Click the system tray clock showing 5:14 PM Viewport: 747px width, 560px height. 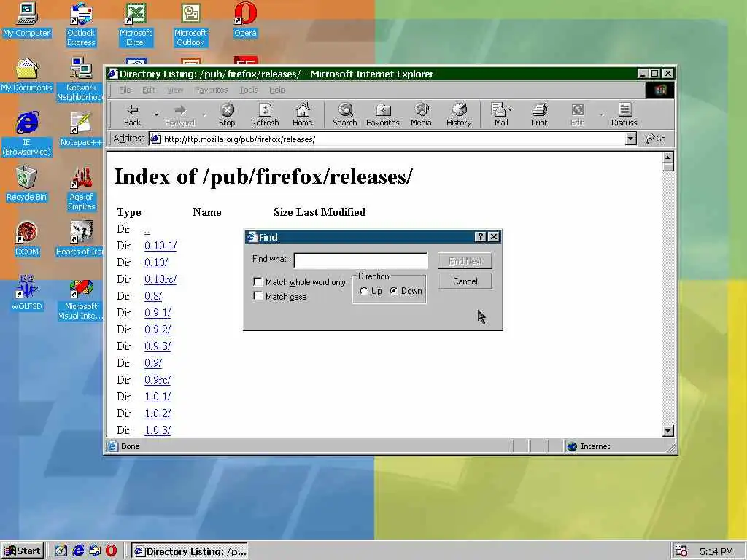716,551
